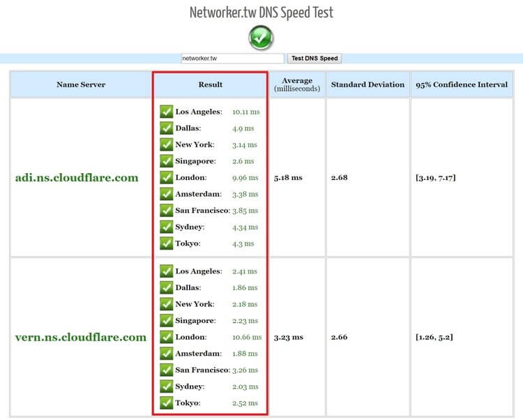The image size is (523, 420).
Task: Click the check icon beside Amsterdam 1.88 ms
Action: (x=167, y=354)
